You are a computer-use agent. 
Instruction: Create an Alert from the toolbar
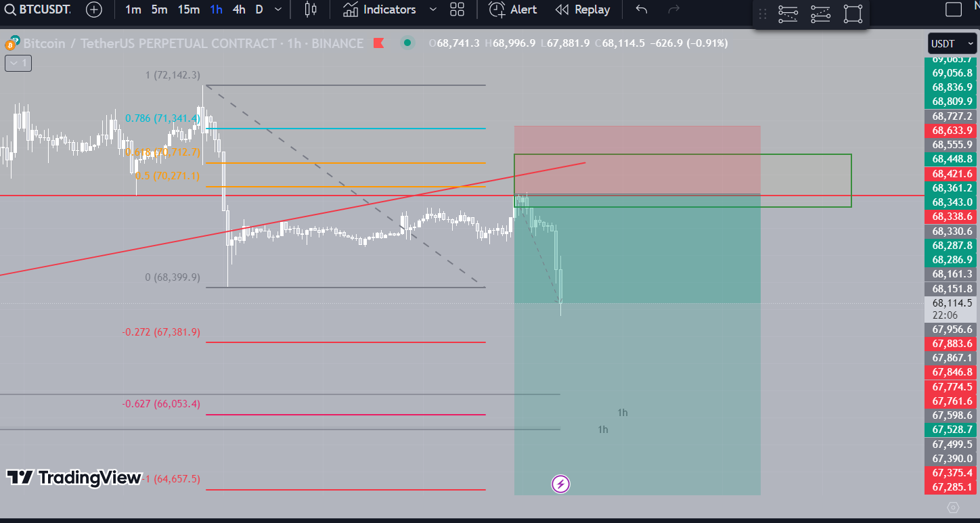[513, 9]
